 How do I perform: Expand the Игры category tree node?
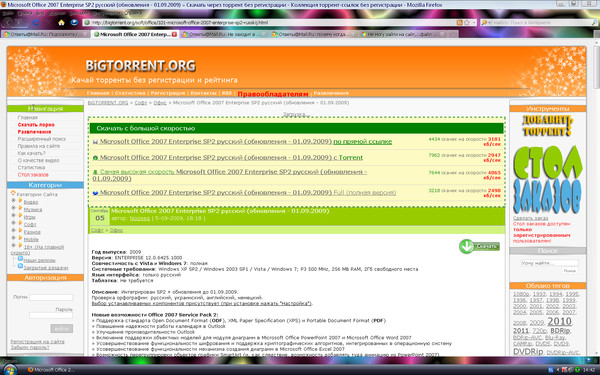13,215
